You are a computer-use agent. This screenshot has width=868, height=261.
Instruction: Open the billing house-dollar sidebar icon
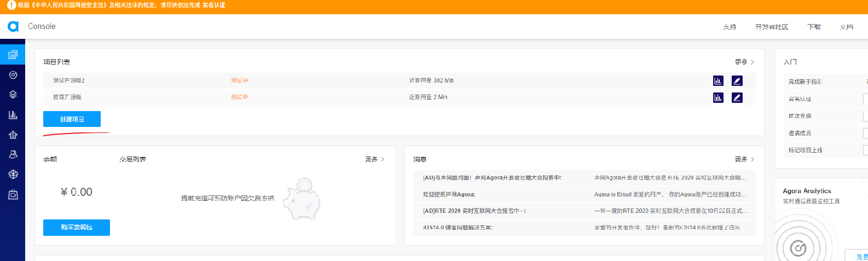coord(13,135)
